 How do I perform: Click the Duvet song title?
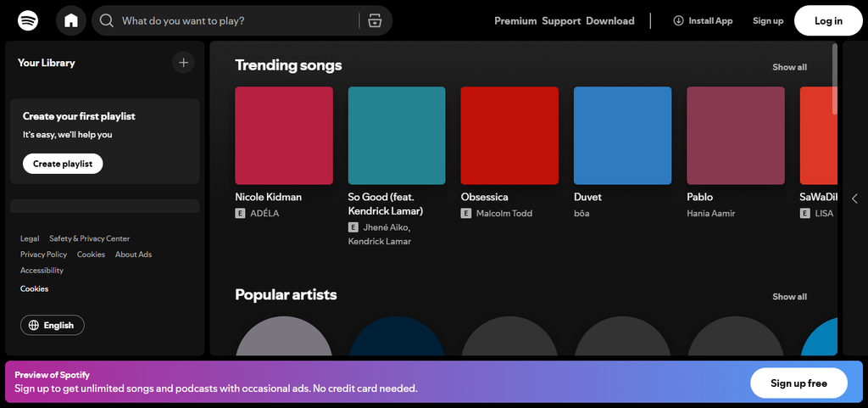[588, 197]
